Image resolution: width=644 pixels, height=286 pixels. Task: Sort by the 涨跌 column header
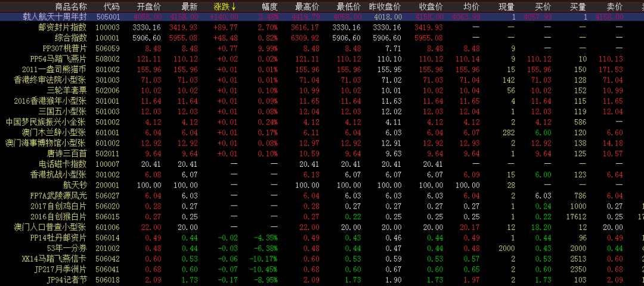click(x=225, y=7)
